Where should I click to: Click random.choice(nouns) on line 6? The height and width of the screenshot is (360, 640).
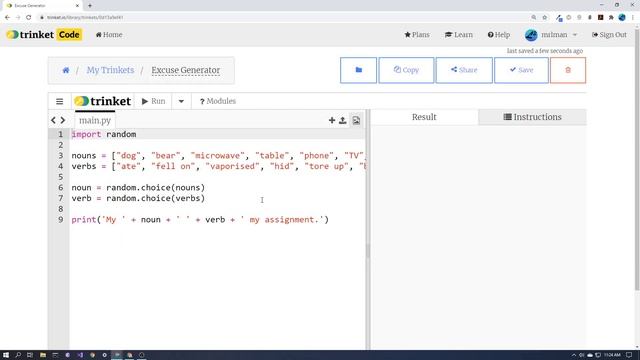(x=156, y=188)
